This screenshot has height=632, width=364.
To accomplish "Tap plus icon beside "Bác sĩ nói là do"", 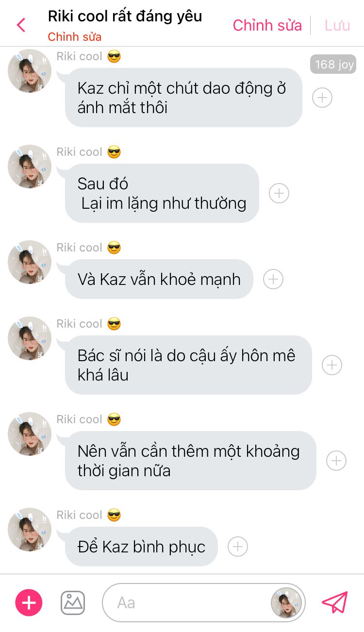I will [x=332, y=365].
